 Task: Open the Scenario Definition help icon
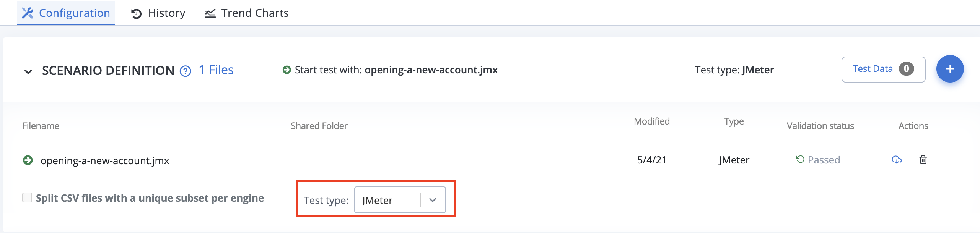pyautogui.click(x=186, y=71)
